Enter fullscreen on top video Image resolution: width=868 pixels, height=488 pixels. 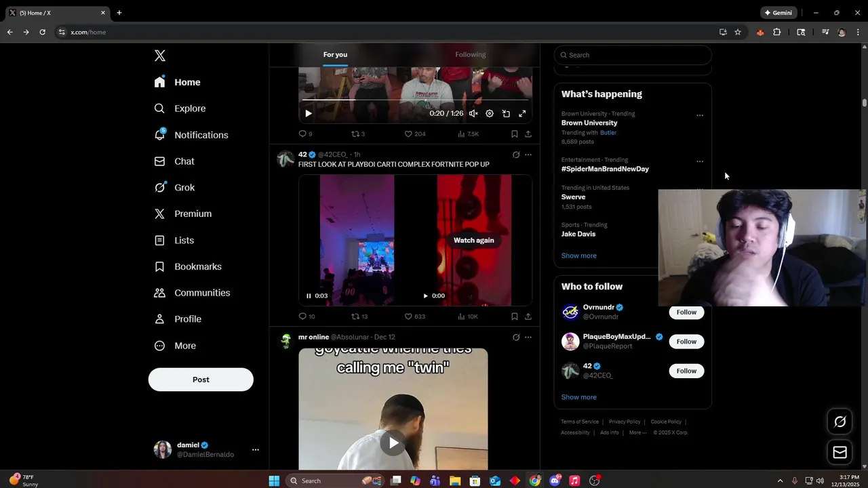pyautogui.click(x=522, y=114)
